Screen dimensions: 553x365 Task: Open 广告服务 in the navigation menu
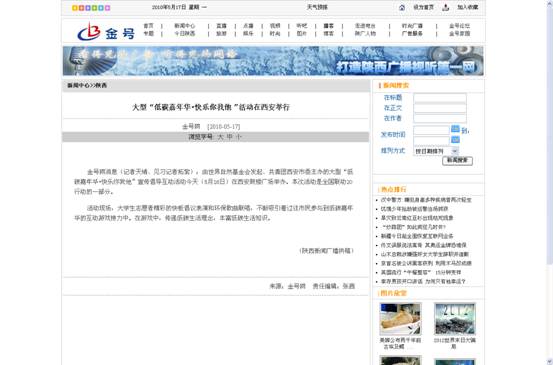pos(412,34)
